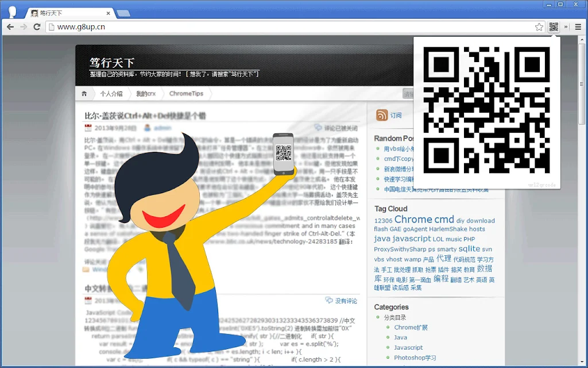Screen dimensions: 588x368
Task: Open the Chrome hamburger menu
Action: (x=578, y=27)
